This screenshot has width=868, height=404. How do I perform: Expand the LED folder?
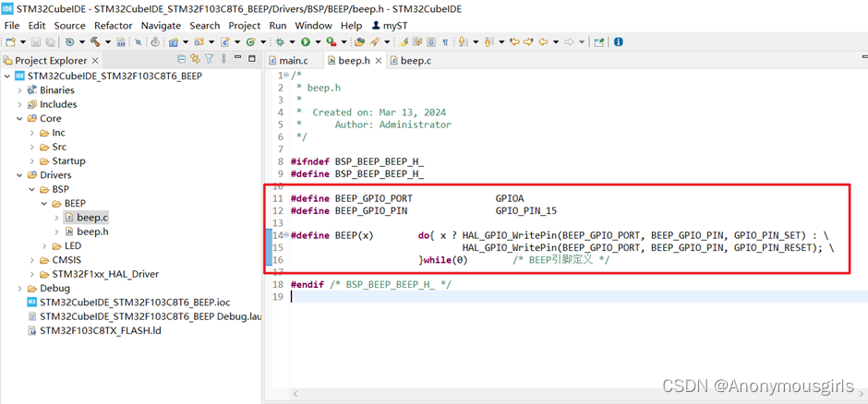45,246
